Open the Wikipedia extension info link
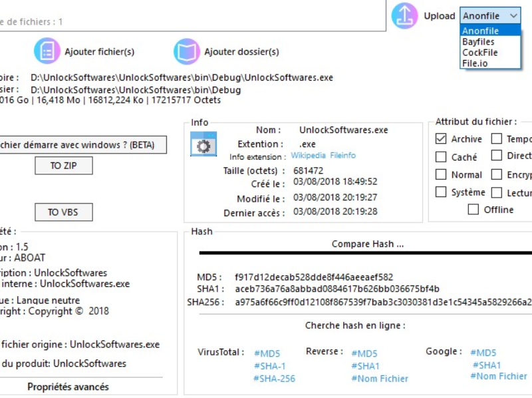The image size is (532, 398). pos(308,156)
